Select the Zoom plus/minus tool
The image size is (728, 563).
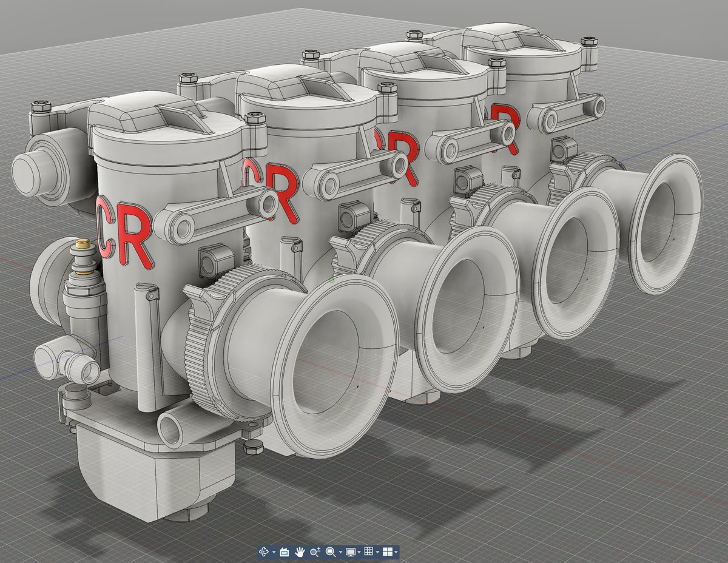click(x=315, y=552)
